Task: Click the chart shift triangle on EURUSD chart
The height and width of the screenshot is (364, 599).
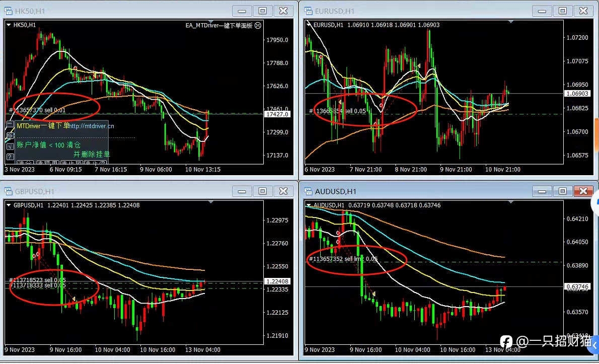Action: [511, 22]
